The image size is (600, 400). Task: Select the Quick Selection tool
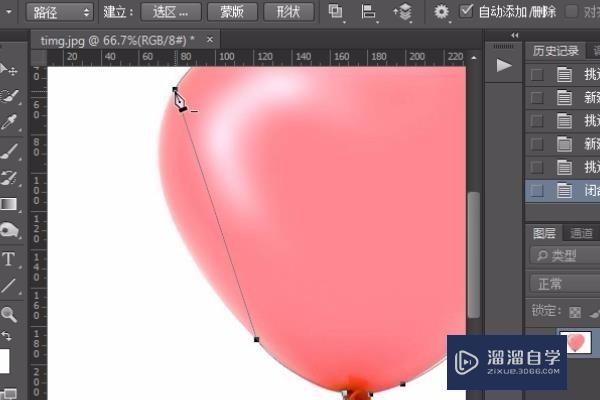point(10,96)
